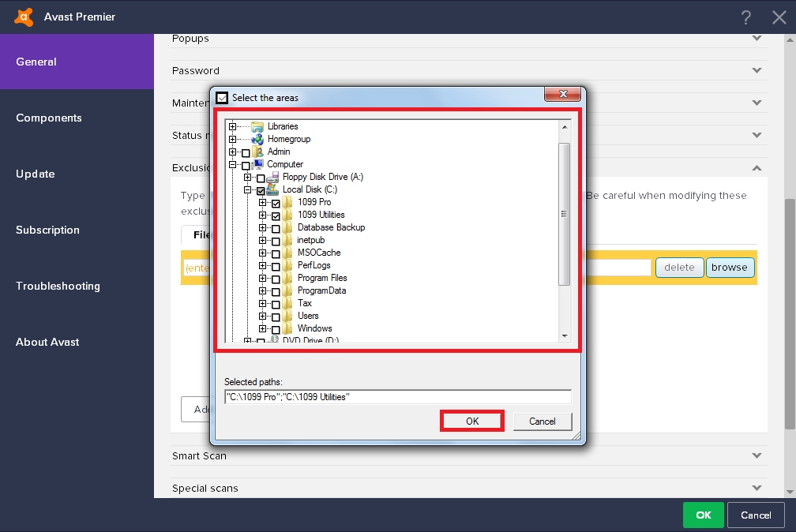This screenshot has height=532, width=796.
Task: Click the Windows folder icon
Action: 287,328
